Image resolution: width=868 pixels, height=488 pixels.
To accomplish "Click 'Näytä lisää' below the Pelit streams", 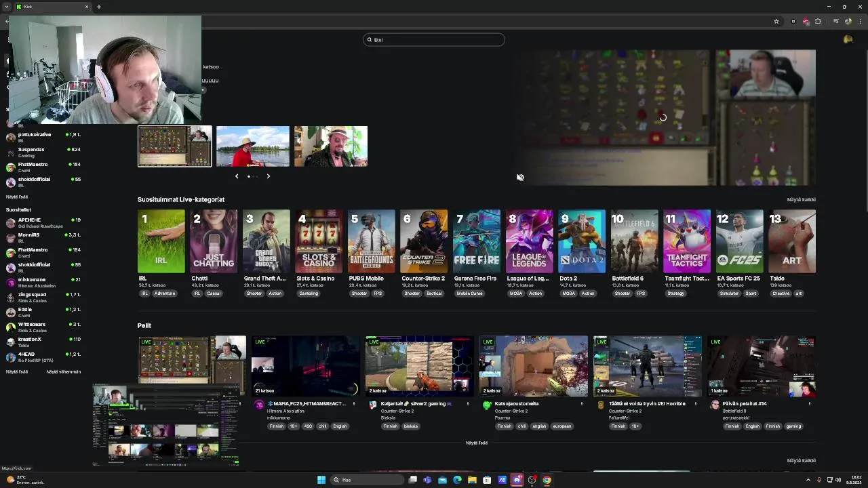I will pyautogui.click(x=477, y=443).
